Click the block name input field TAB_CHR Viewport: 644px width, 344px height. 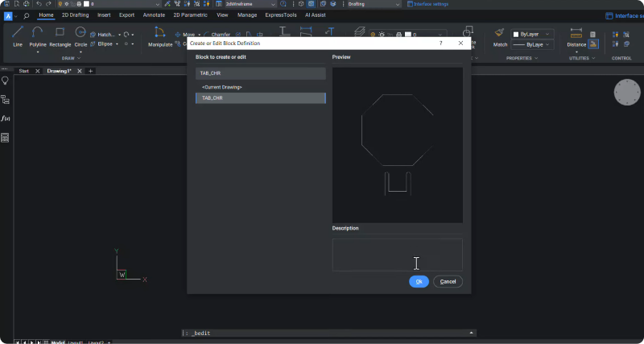pos(261,73)
